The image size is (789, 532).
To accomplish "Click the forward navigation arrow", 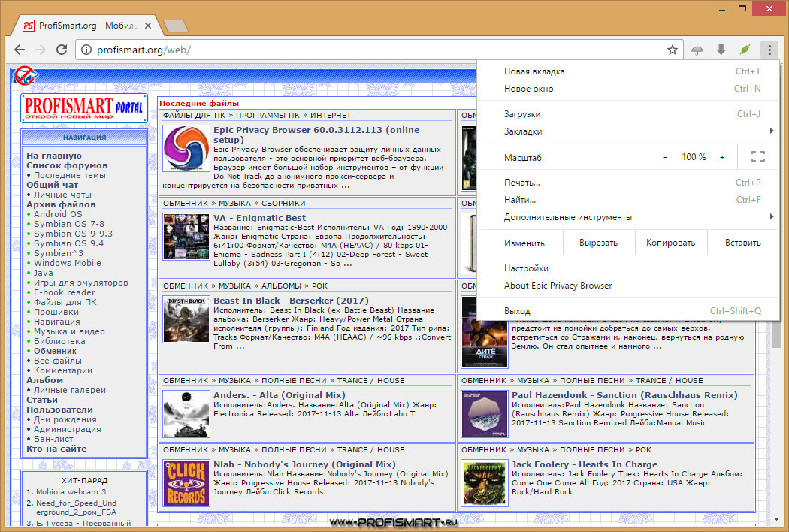I will (x=41, y=50).
